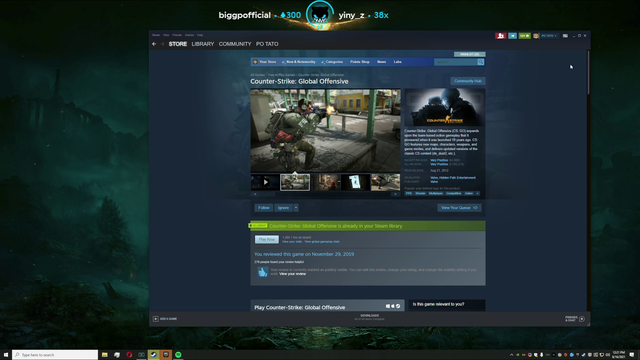
Task: Click the plus button to add tags
Action: (478, 193)
